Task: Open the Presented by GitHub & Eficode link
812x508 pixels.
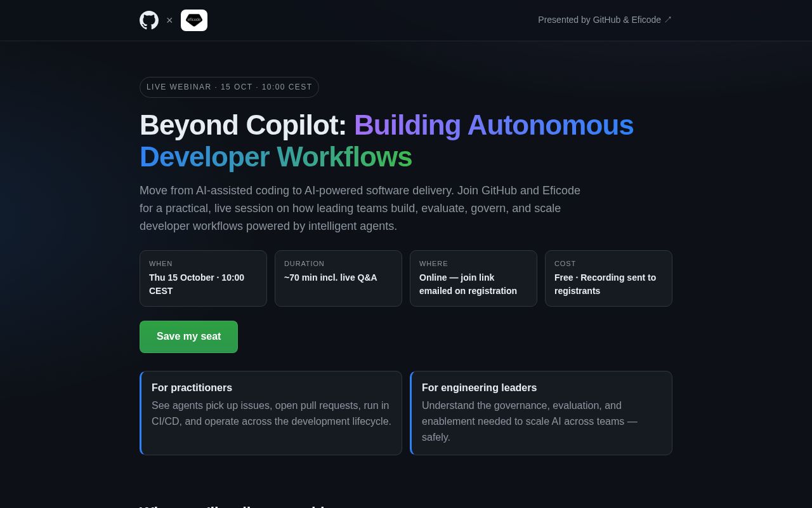Action: tap(605, 20)
